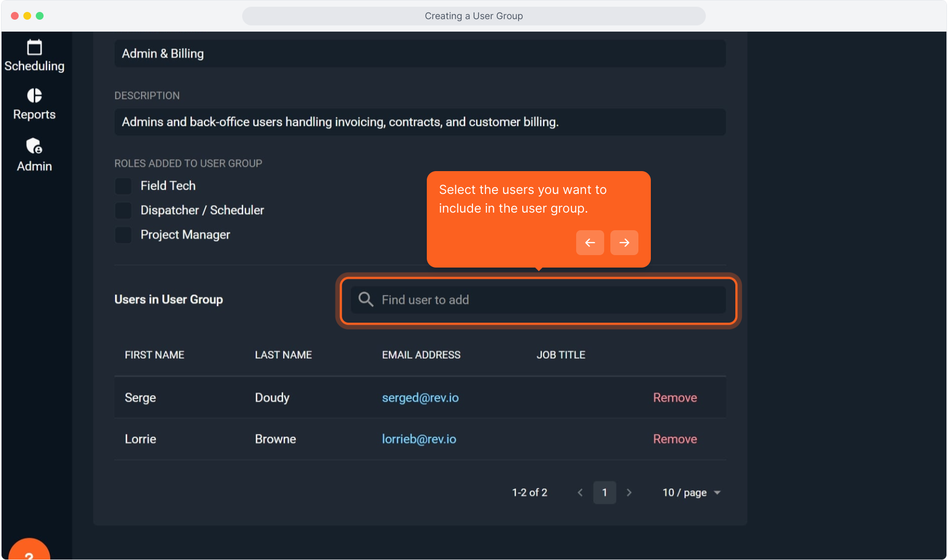948x560 pixels.
Task: Expand the 10 / page dropdown
Action: 691,493
